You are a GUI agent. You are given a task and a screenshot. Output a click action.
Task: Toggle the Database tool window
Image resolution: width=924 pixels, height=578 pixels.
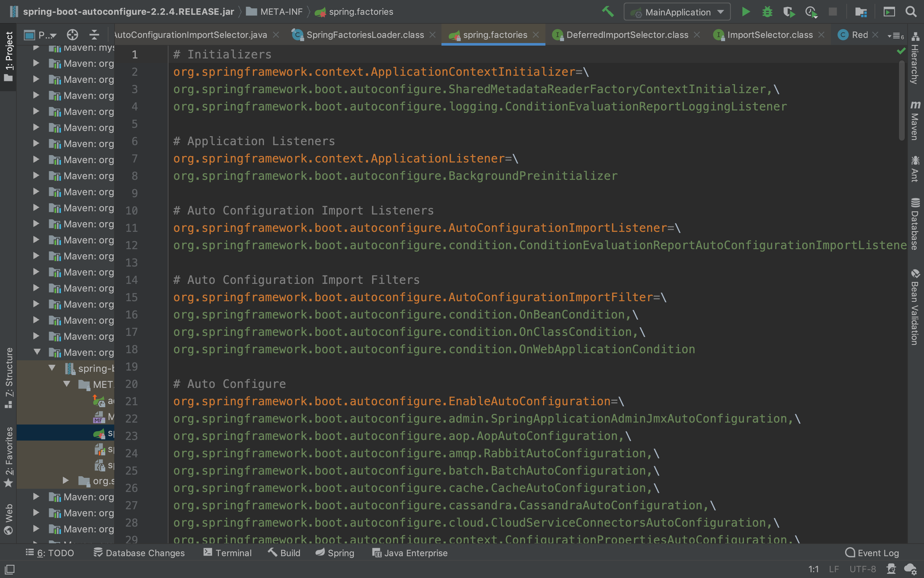click(915, 224)
